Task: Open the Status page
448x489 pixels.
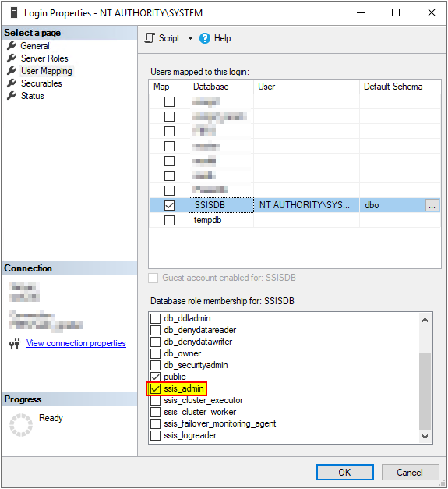Action: click(x=33, y=96)
